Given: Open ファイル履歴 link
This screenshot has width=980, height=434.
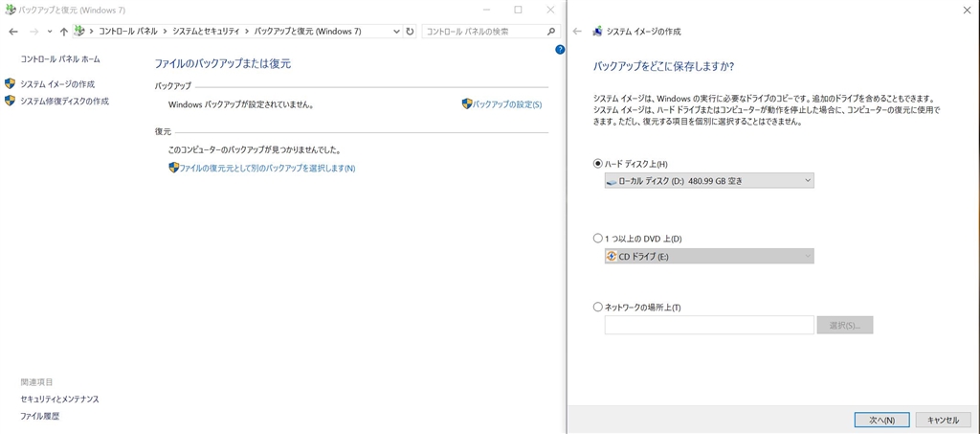Looking at the screenshot, I should (40, 416).
